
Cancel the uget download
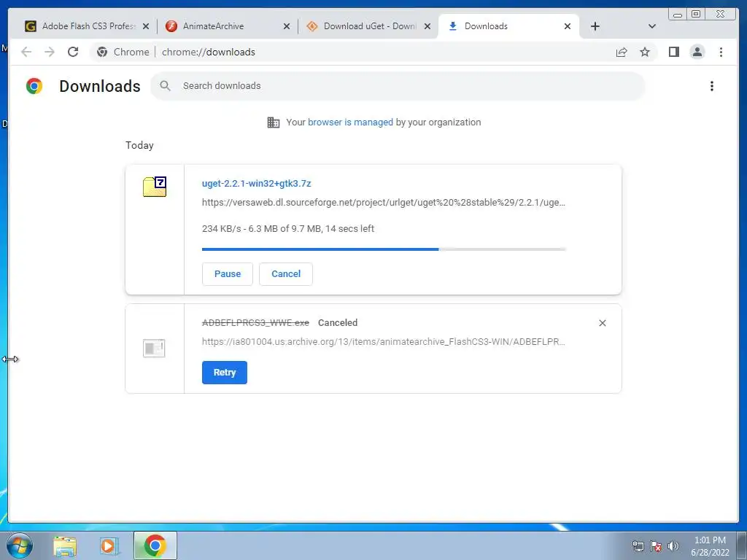286,274
